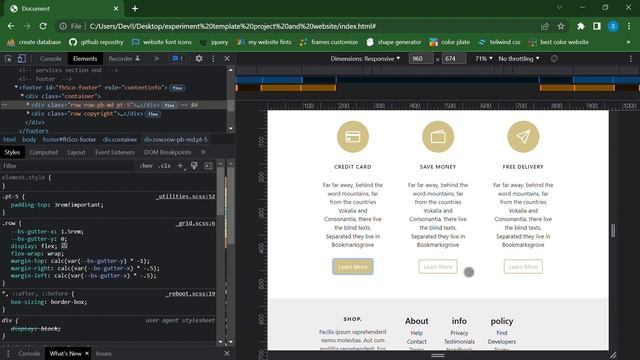The height and width of the screenshot is (360, 640).
Task: Open the Chrome profile avatar
Action: click(x=613, y=26)
